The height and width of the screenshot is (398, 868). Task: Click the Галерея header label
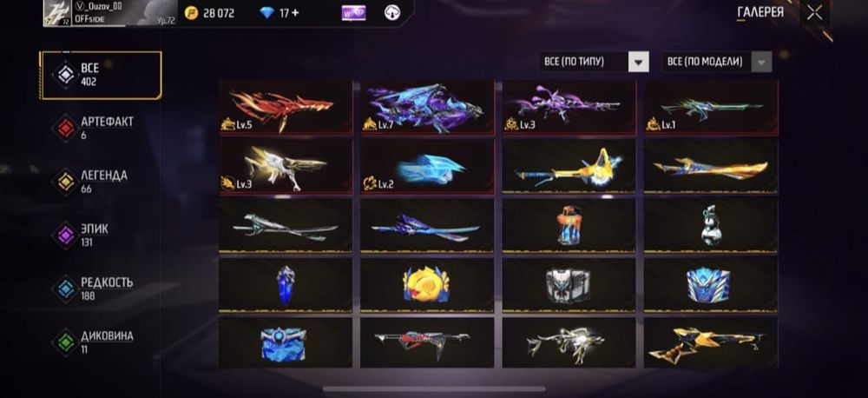click(x=760, y=12)
